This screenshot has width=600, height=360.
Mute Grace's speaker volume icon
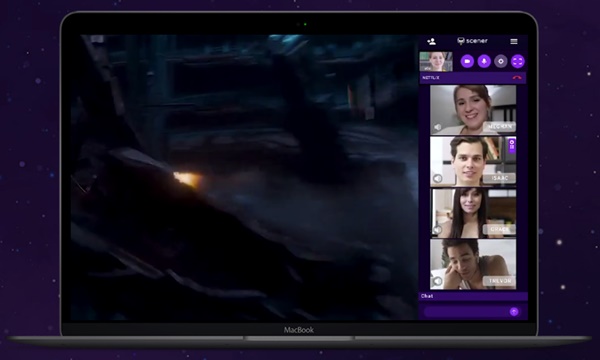click(x=437, y=230)
